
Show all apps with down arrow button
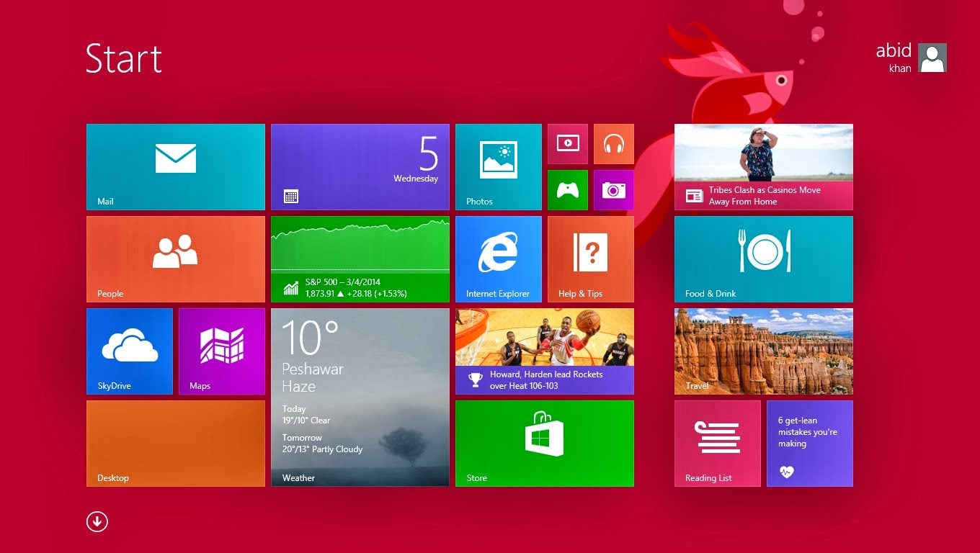coord(97,521)
